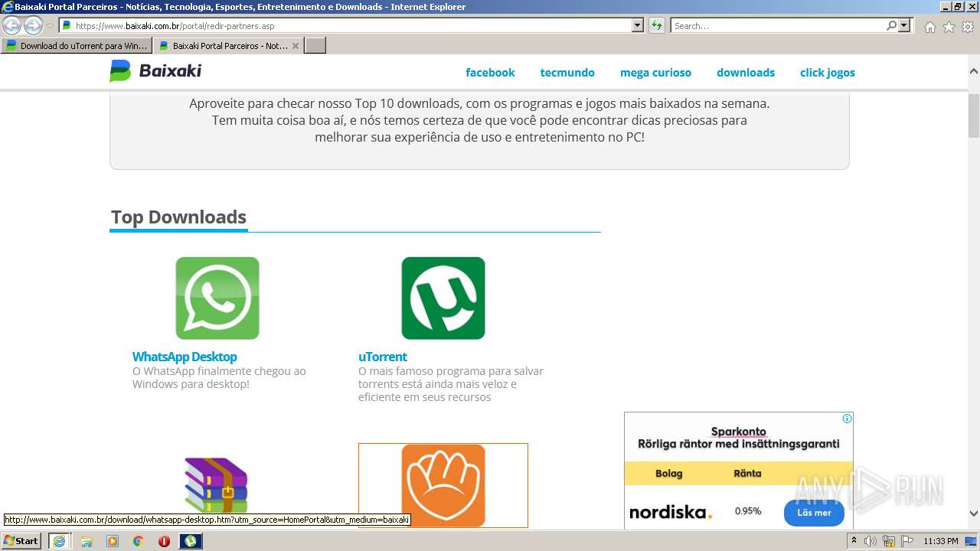980x551 pixels.
Task: Click the page scrollbar up arrow
Action: click(x=974, y=71)
